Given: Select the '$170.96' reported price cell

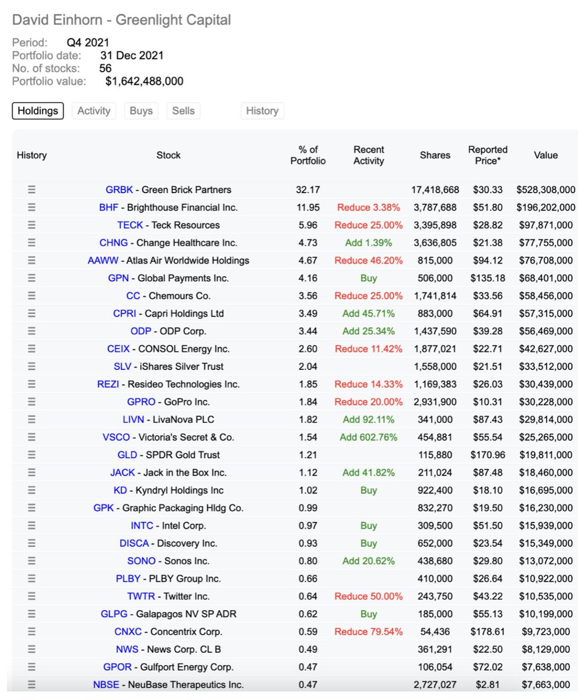Looking at the screenshot, I should click(x=488, y=454).
